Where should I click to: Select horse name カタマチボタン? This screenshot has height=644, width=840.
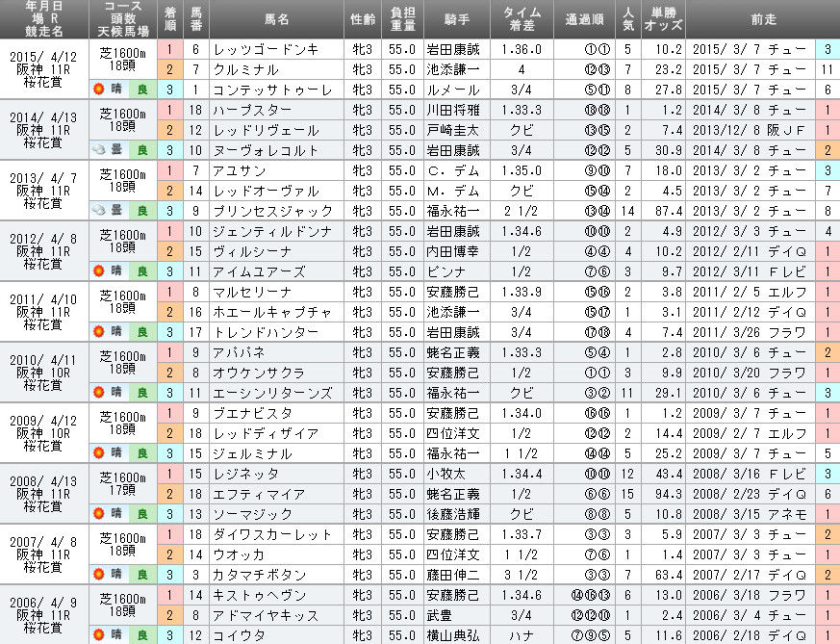click(x=259, y=575)
